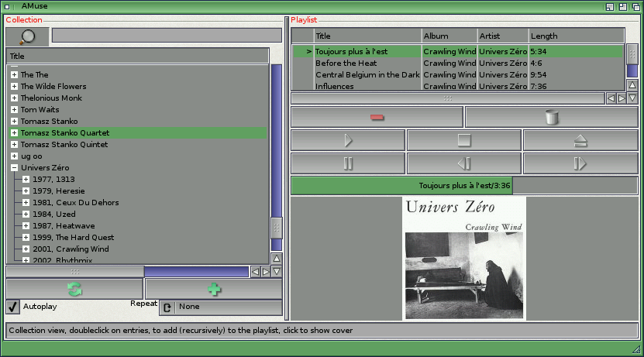Skip to the next track

tap(580, 163)
